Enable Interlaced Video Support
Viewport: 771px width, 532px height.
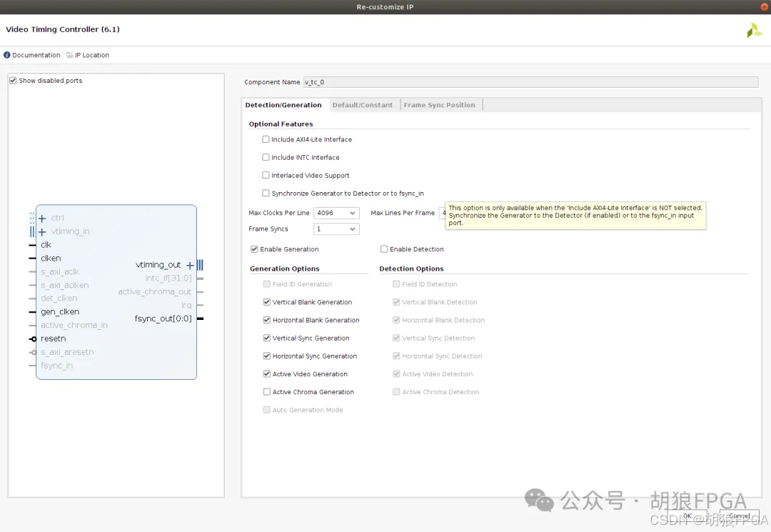coord(266,175)
